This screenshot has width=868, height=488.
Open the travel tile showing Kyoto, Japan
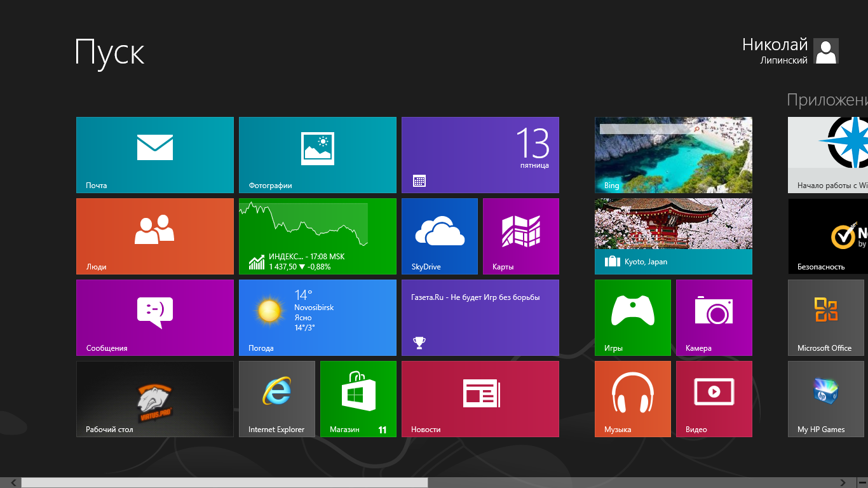point(674,236)
